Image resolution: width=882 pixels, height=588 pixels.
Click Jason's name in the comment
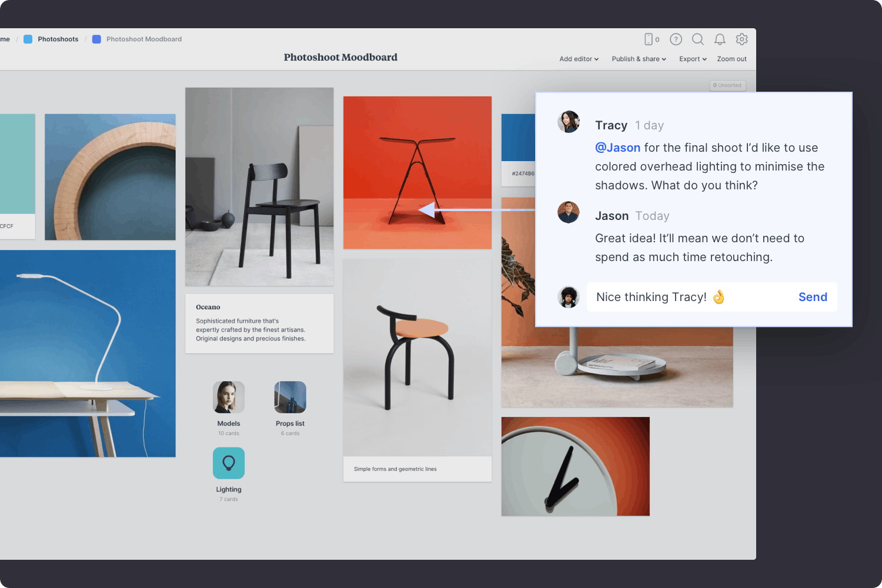[x=612, y=216]
